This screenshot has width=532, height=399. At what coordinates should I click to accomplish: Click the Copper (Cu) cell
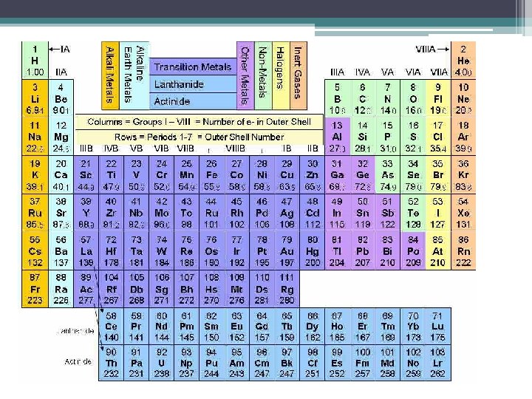click(x=287, y=174)
